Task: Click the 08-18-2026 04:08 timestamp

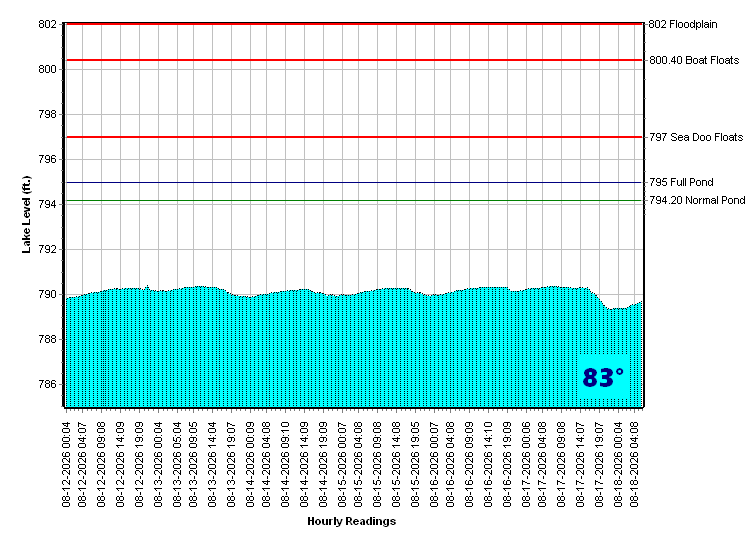Action: pyautogui.click(x=635, y=464)
